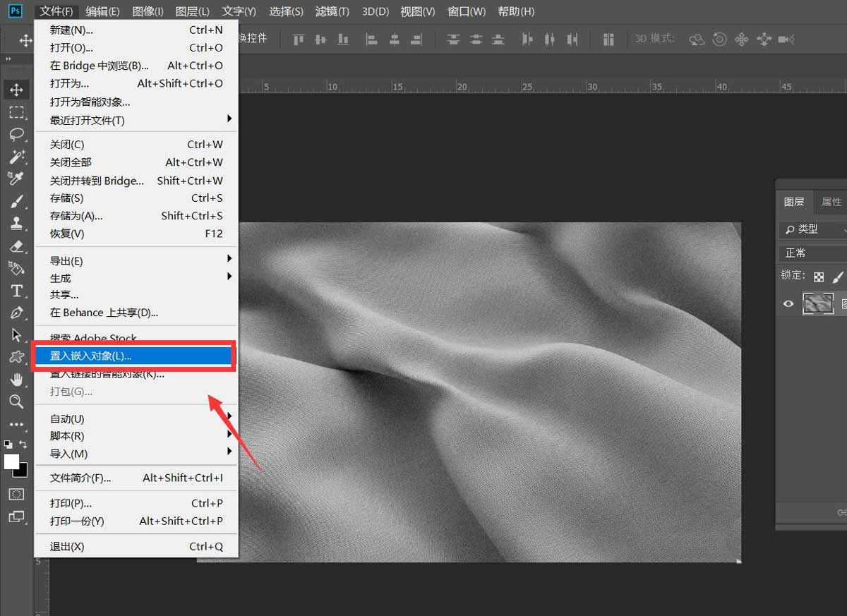Screen dimensions: 847x616
Task: Toggle Quick Mask mode
Action: pos(16,494)
